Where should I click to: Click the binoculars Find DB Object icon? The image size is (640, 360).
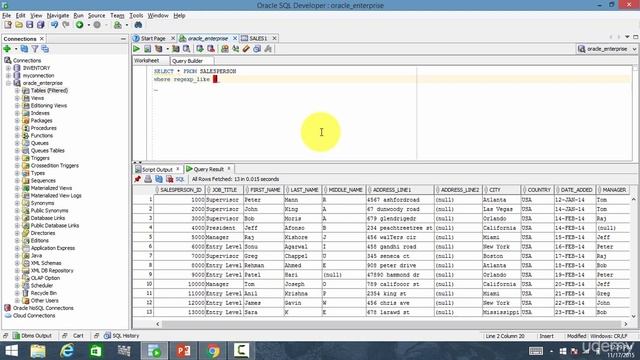138,25
